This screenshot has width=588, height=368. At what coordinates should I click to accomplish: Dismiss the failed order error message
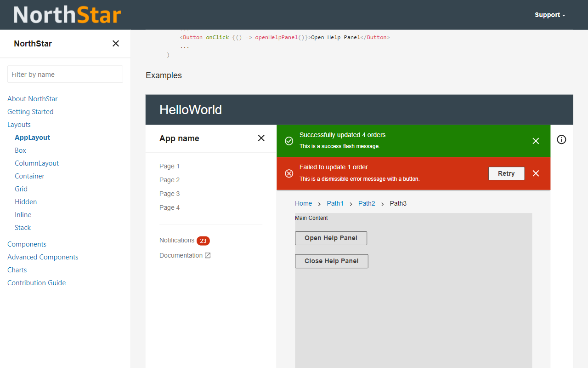tap(536, 173)
